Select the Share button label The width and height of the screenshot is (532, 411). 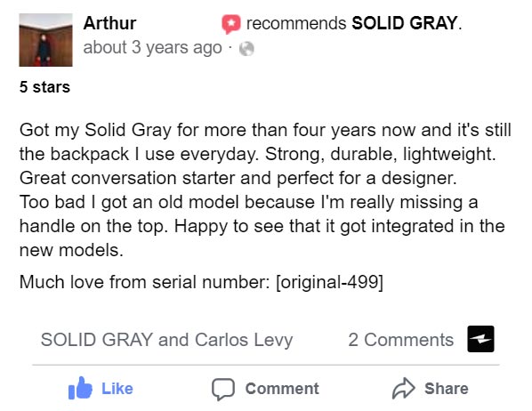[447, 389]
